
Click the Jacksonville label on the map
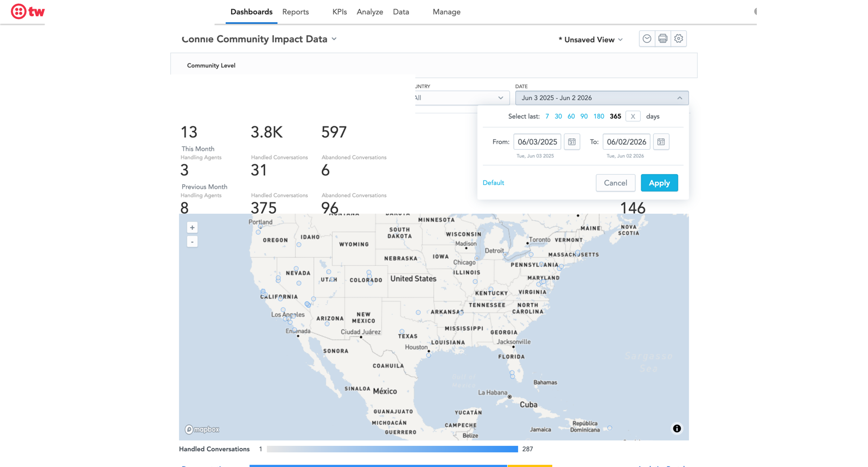coord(514,342)
